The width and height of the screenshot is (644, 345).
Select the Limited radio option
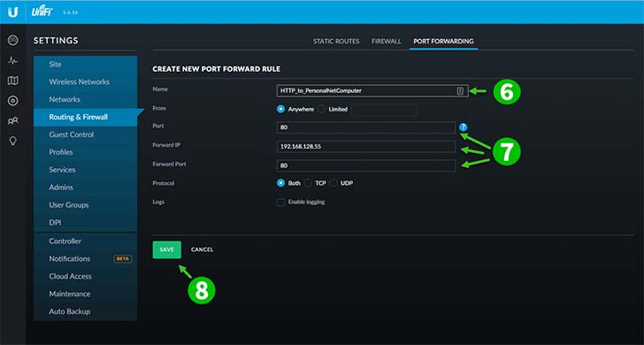coord(322,110)
